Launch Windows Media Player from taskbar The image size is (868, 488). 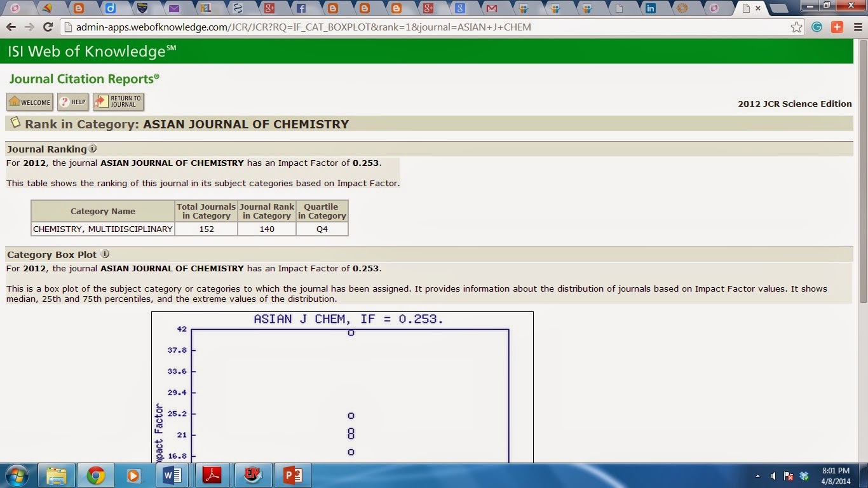133,475
